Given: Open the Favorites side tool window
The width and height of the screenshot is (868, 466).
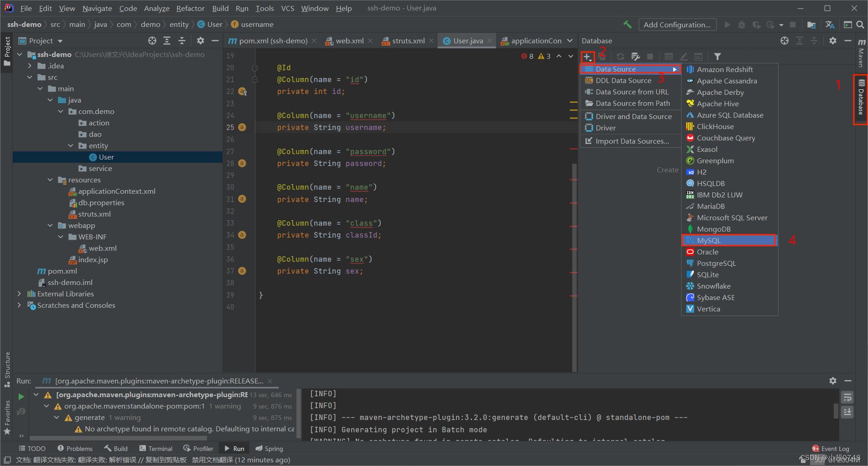Looking at the screenshot, I should click(7, 417).
